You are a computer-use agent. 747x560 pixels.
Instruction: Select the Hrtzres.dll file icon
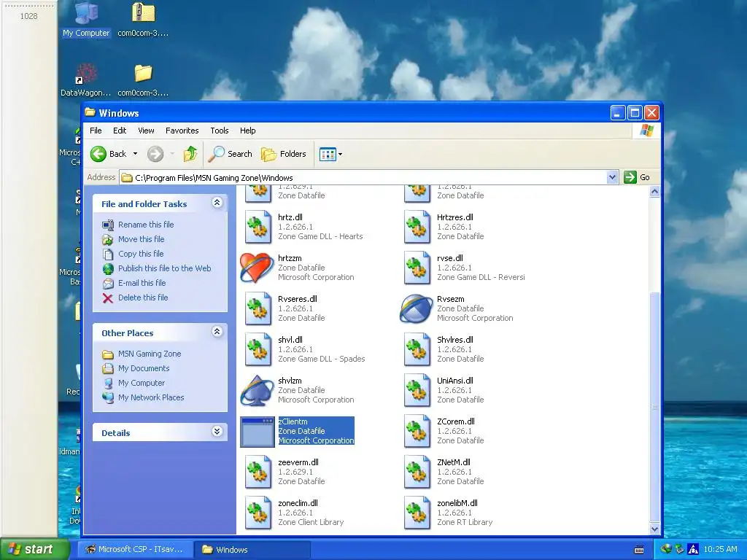coord(417,227)
